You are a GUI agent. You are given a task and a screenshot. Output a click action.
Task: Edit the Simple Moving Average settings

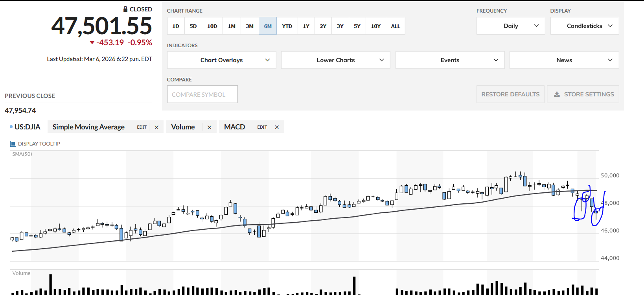142,127
